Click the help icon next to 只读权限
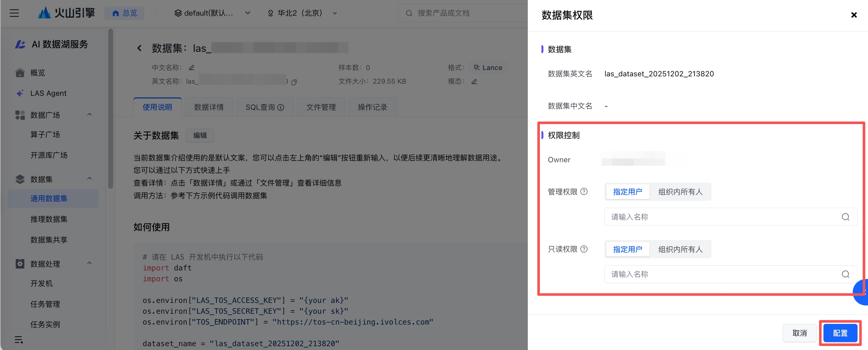The image size is (868, 350). click(x=584, y=249)
